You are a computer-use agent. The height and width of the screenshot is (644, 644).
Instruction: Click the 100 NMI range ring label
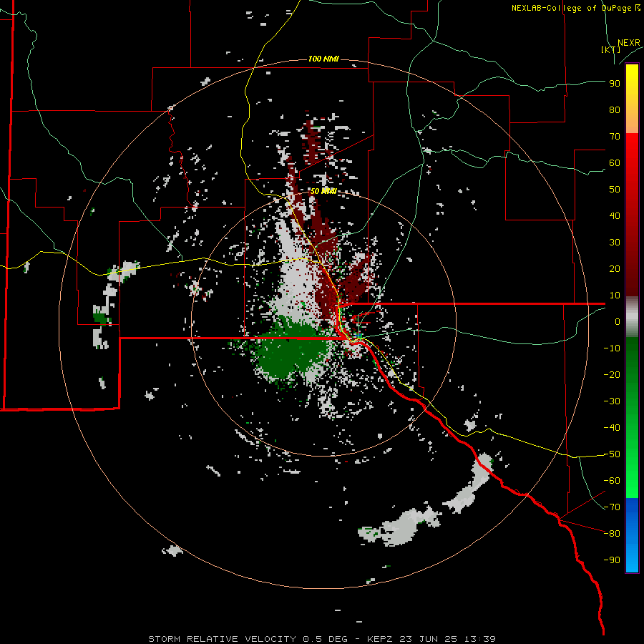point(323,59)
